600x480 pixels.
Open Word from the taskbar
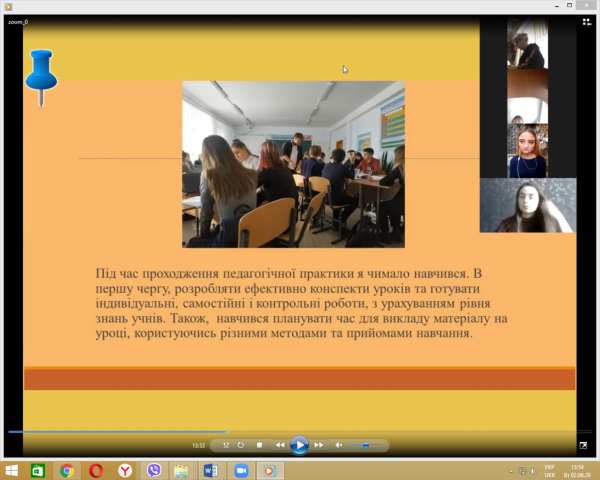211,470
